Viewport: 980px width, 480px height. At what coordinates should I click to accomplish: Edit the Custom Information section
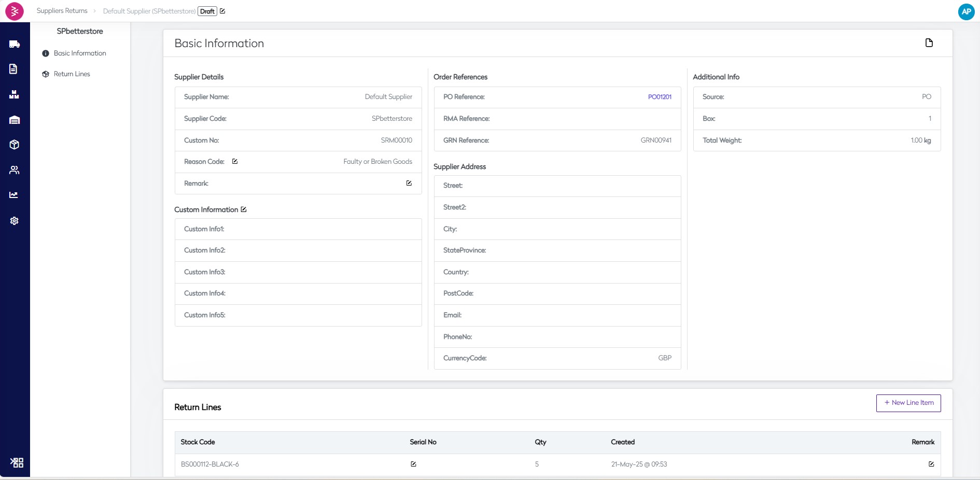[244, 209]
